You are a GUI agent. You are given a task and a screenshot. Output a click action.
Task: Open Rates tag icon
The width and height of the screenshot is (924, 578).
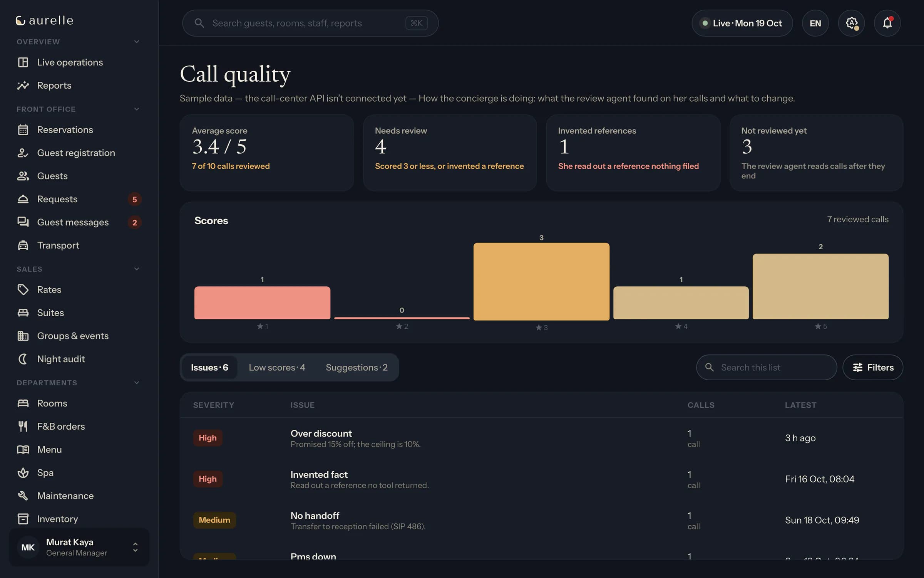point(23,289)
